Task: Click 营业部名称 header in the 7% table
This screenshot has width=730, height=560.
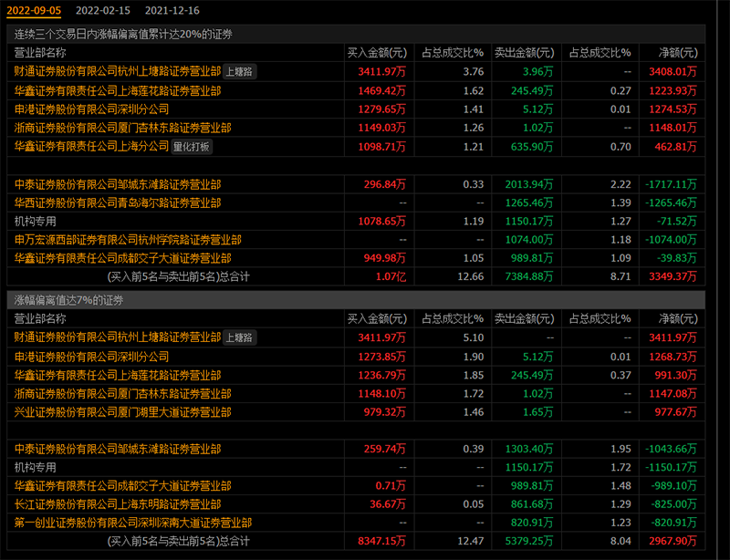Action: click(x=40, y=319)
